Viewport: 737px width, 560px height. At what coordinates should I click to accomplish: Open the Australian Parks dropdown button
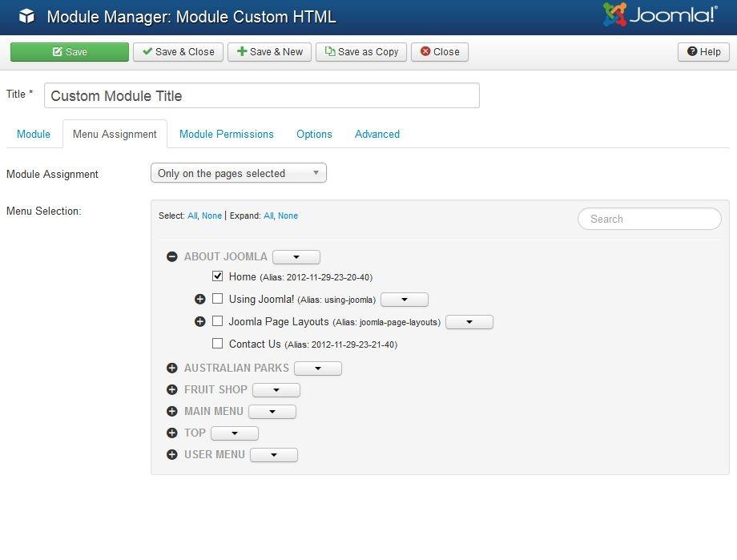pos(318,369)
